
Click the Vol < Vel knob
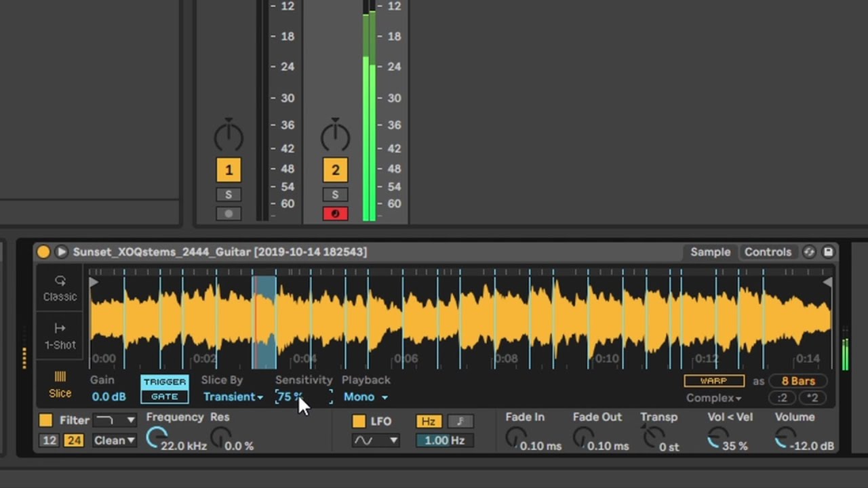(x=717, y=439)
